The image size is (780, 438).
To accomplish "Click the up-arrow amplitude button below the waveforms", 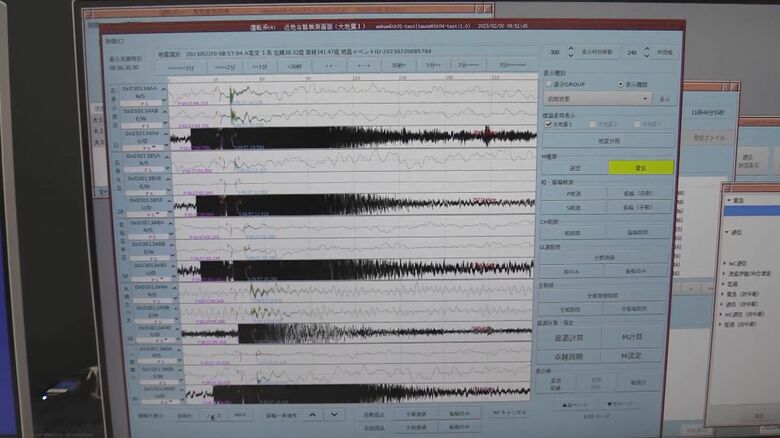I will tap(310, 413).
